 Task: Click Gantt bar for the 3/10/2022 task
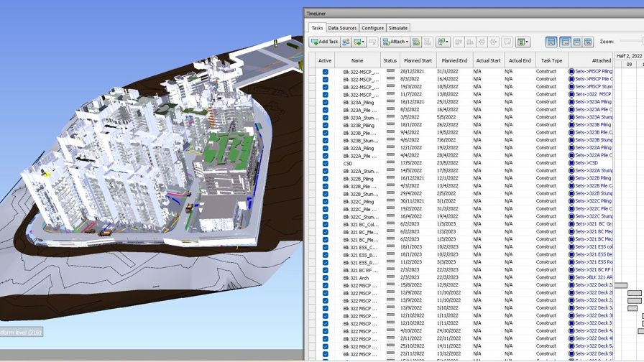point(632,308)
